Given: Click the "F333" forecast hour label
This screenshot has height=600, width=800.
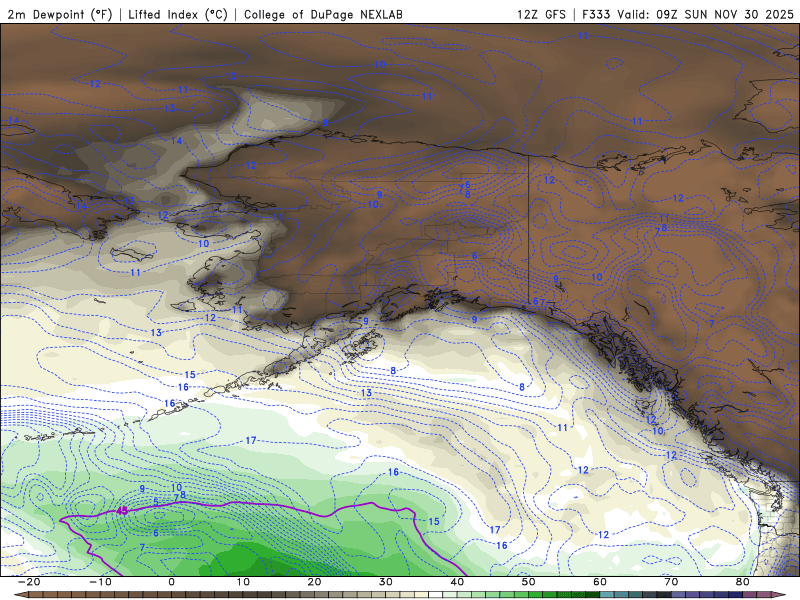Looking at the screenshot, I should click(596, 14).
